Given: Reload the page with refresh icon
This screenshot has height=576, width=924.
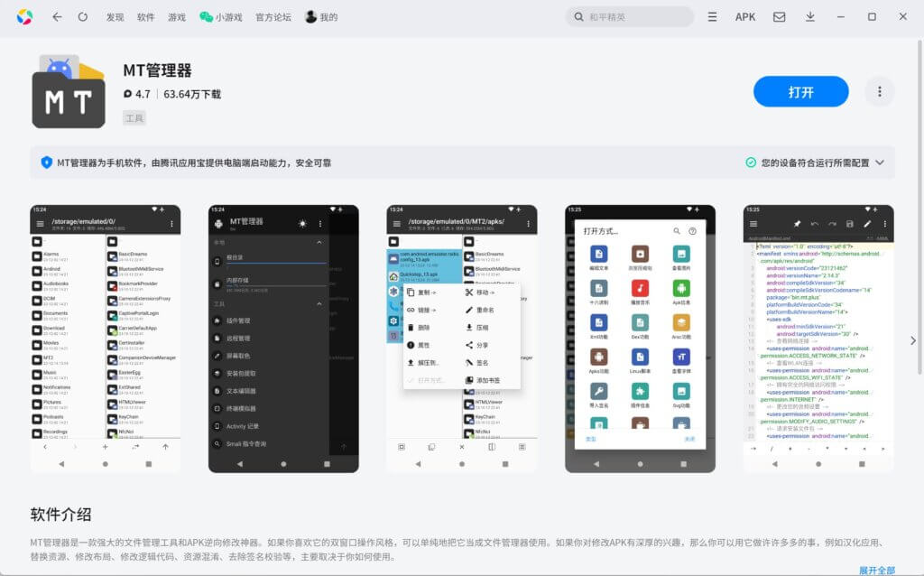Looking at the screenshot, I should tap(83, 17).
